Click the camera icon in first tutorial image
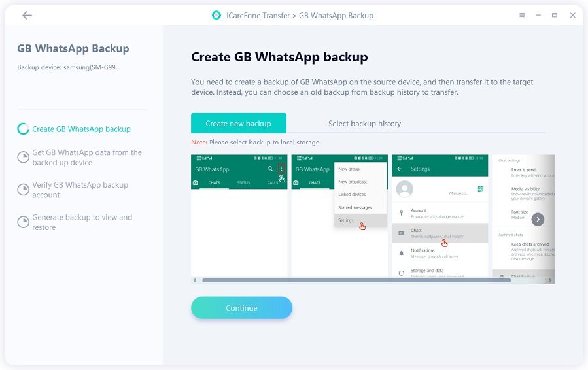The width and height of the screenshot is (588, 370). point(196,182)
